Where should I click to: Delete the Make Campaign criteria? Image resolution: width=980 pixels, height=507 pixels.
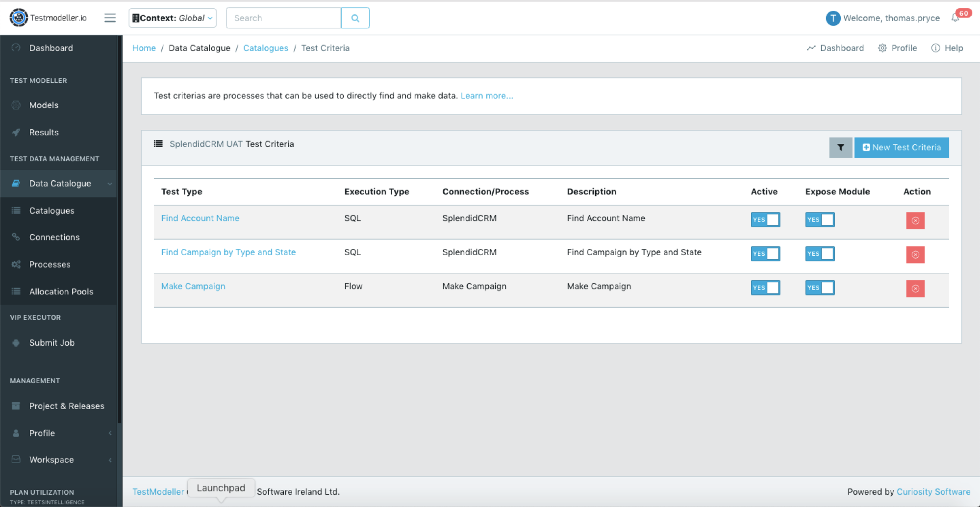[915, 289]
